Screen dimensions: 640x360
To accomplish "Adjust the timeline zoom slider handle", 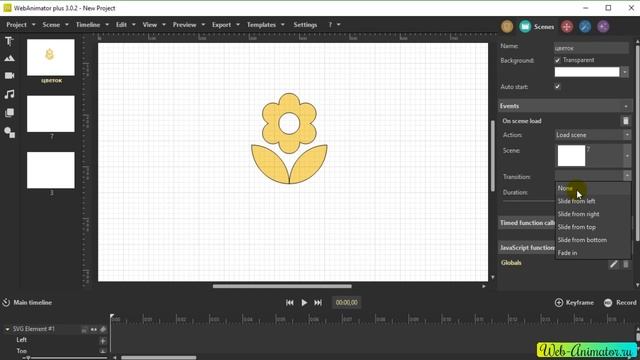I will (28, 358).
